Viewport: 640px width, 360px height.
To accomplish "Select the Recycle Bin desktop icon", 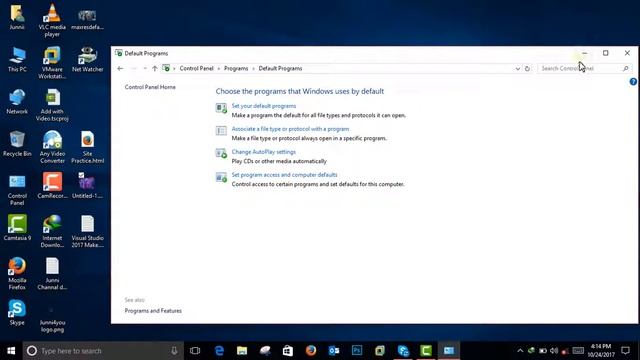I will (x=17, y=144).
